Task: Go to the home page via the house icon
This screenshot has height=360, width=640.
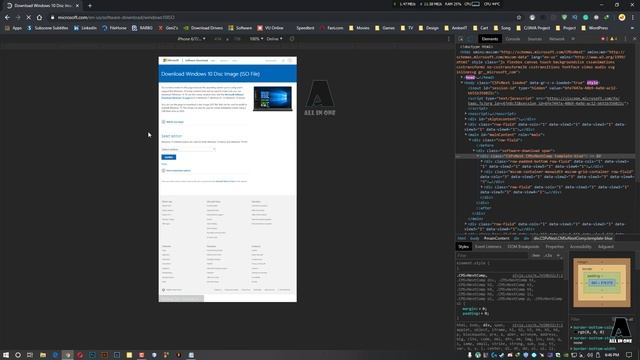Action: [x=39, y=18]
